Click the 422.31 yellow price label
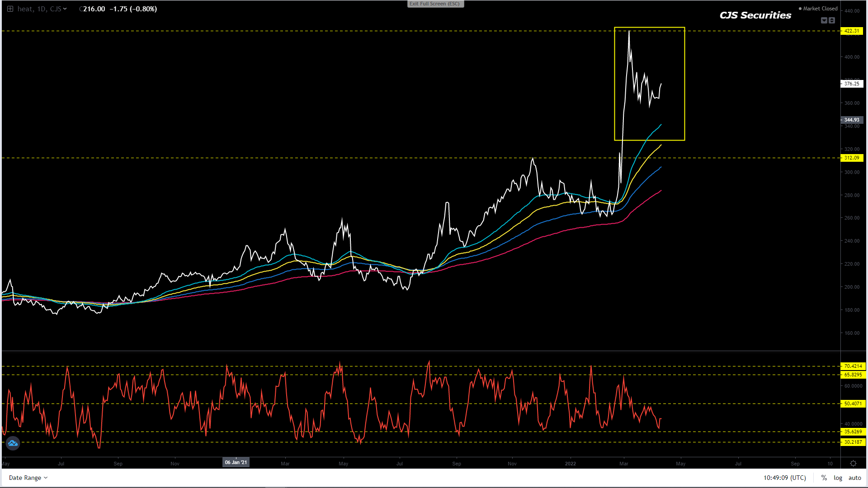Image resolution: width=868 pixels, height=488 pixels. (852, 31)
